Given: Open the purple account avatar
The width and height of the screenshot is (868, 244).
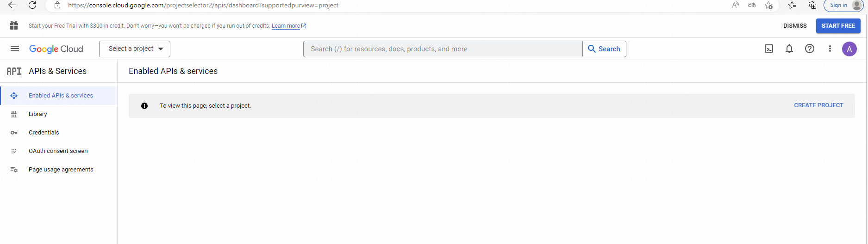Looking at the screenshot, I should pos(849,49).
